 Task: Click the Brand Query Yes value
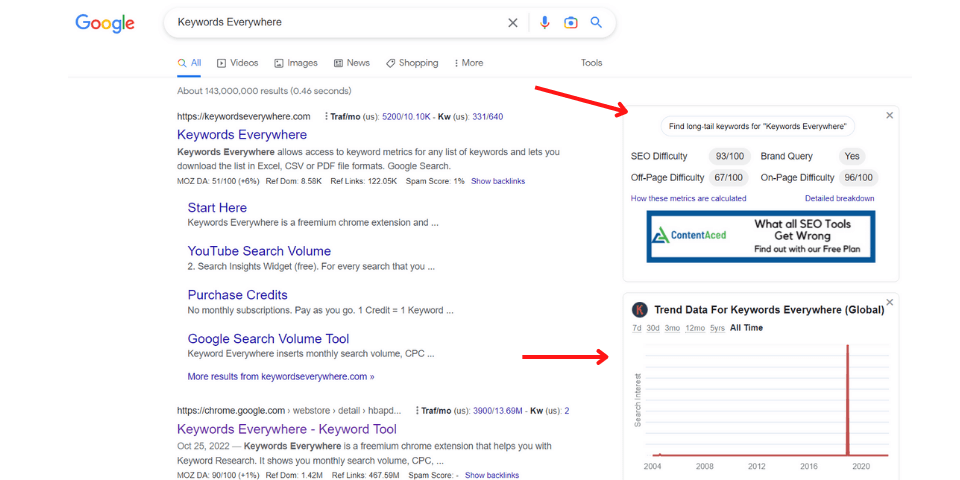pos(852,156)
